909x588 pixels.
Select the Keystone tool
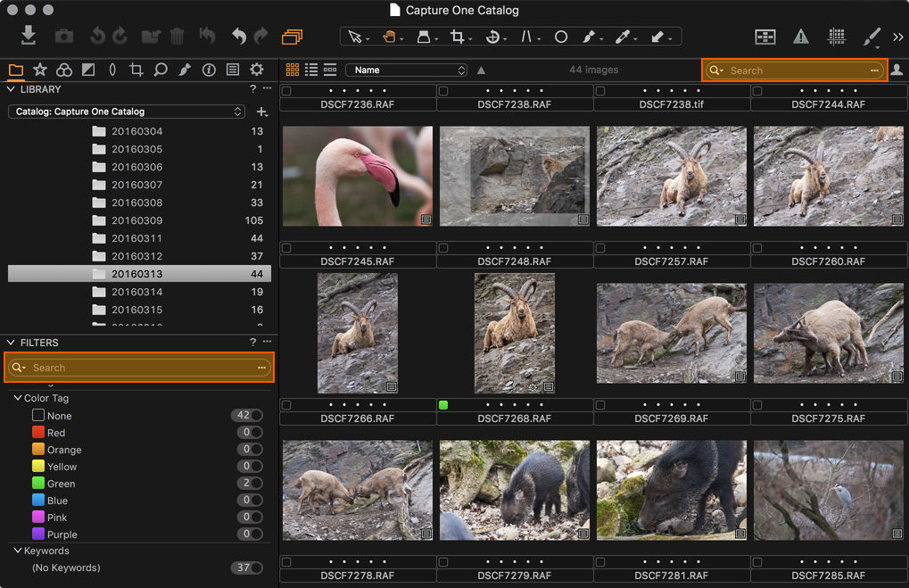tap(526, 37)
